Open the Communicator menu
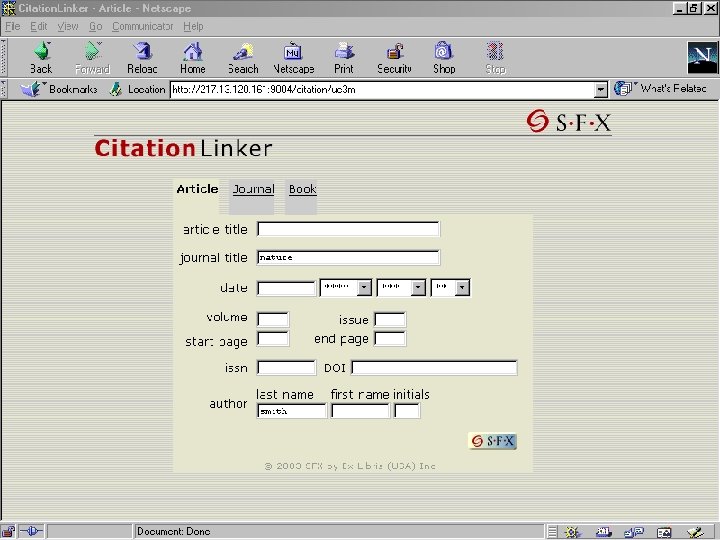The width and height of the screenshot is (720, 540). coord(143,27)
